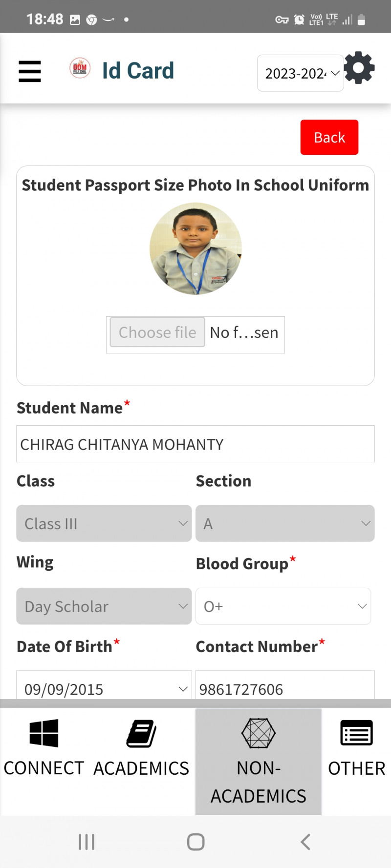This screenshot has height=868, width=391.
Task: Open Android recent apps button
Action: 87,842
